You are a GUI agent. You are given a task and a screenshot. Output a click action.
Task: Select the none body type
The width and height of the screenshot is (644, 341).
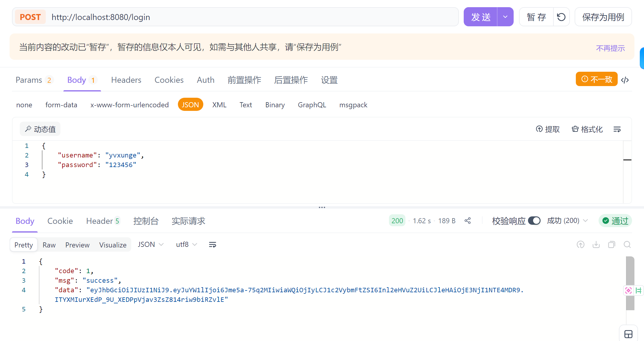(x=24, y=105)
